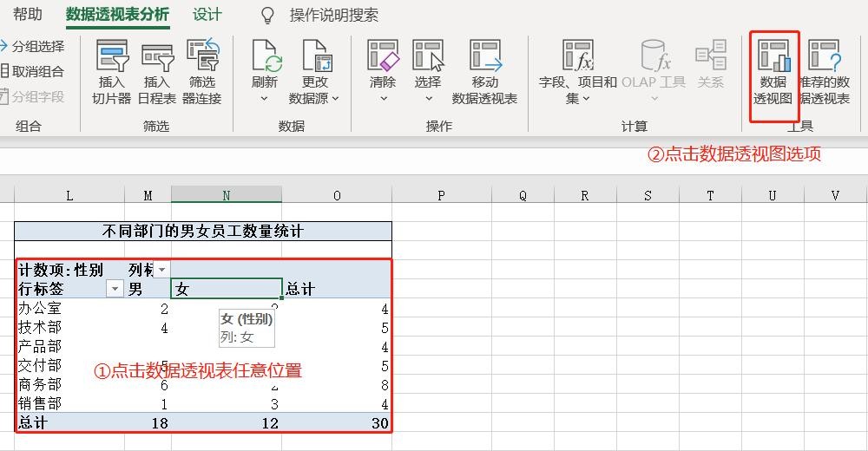The image size is (868, 451).
Task: Open 筛选器连接 filter connections
Action: tap(202, 56)
